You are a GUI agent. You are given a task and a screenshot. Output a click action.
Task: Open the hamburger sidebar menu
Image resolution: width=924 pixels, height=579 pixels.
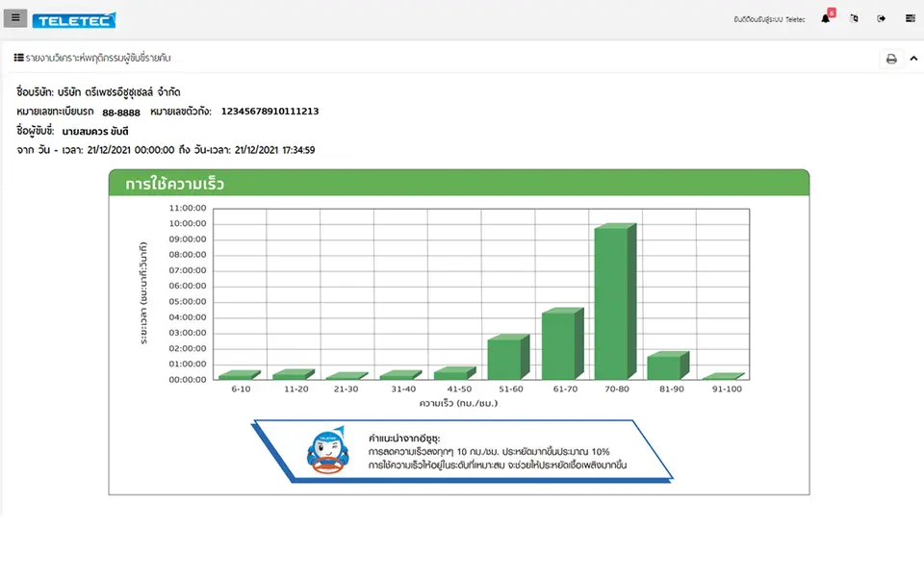(15, 17)
